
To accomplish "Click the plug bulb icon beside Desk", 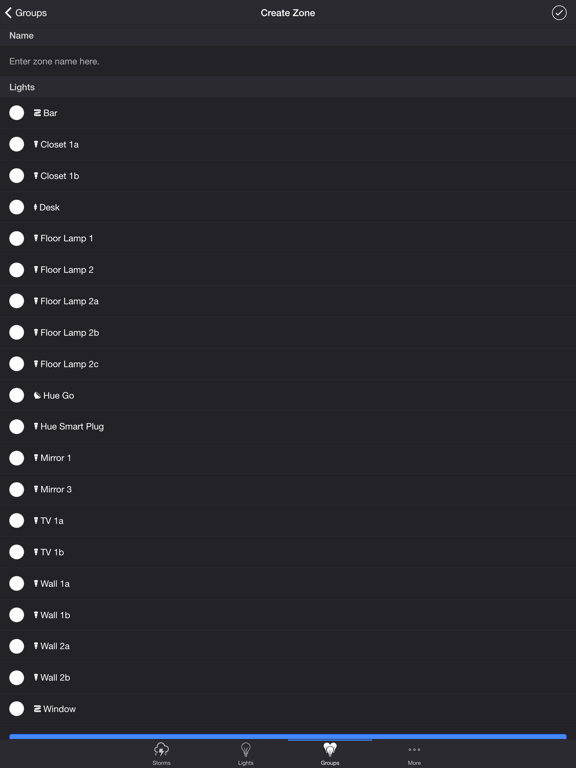I will [35, 207].
